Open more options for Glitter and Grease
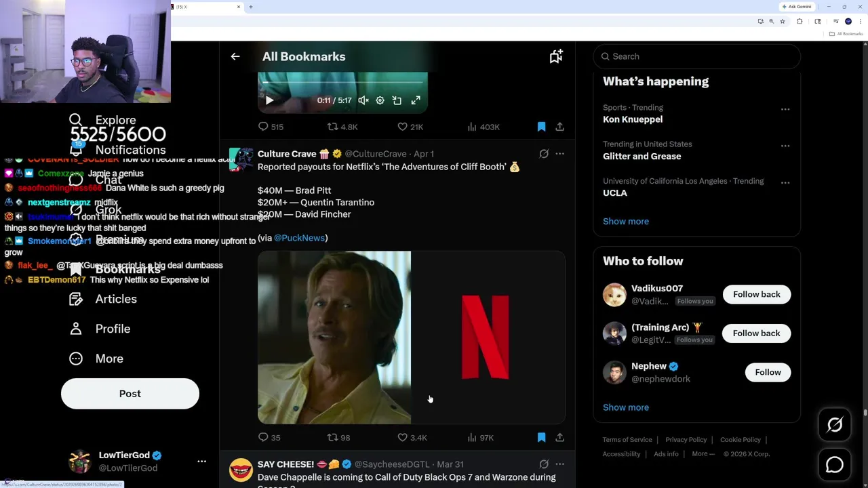868x488 pixels. [x=785, y=146]
